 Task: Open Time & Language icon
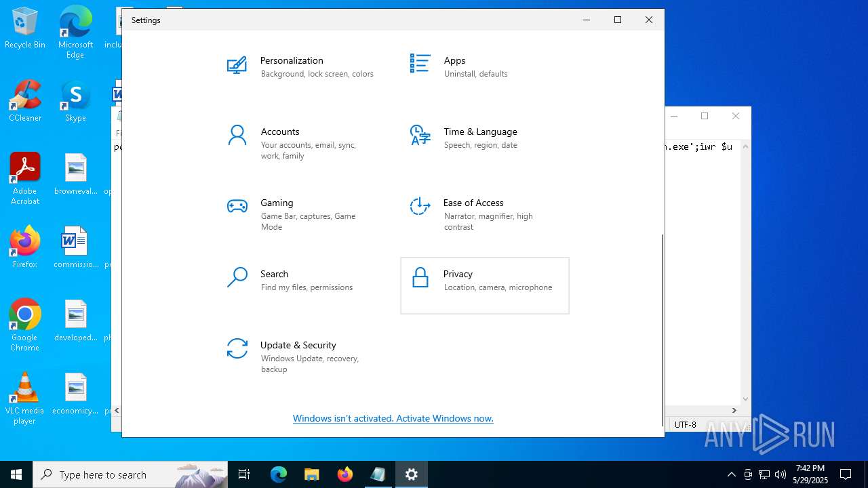point(420,135)
